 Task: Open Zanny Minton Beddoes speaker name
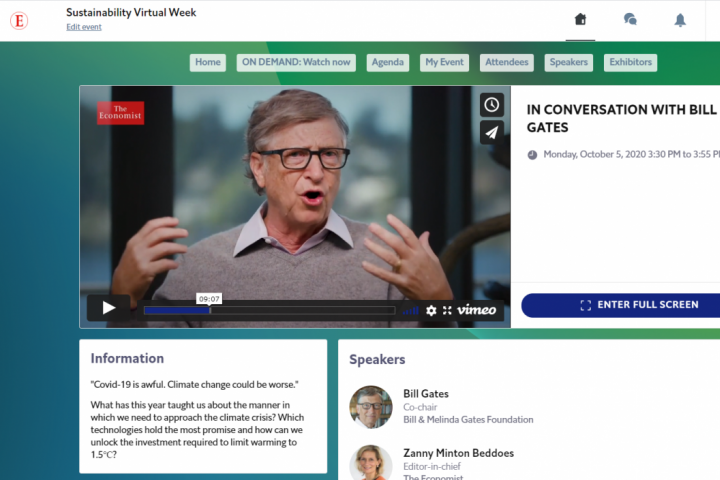point(458,453)
